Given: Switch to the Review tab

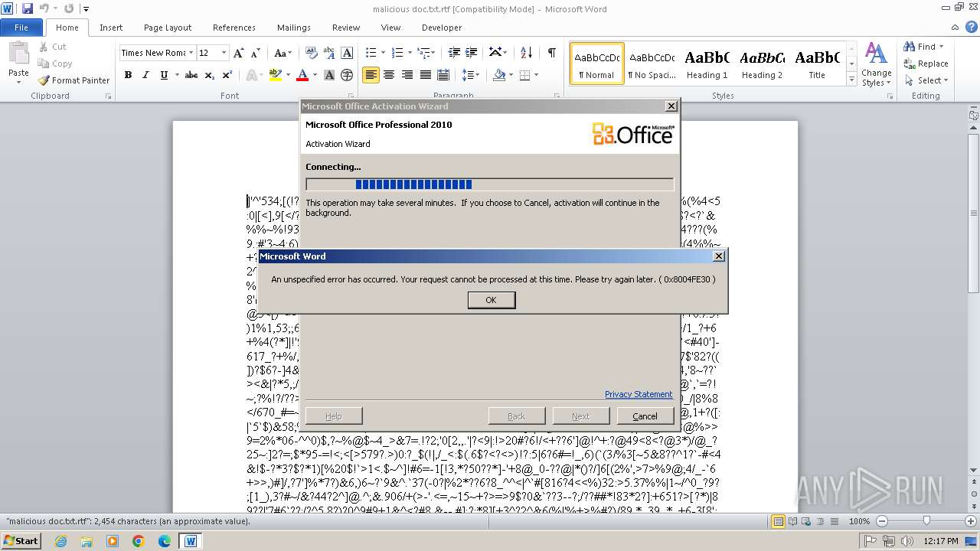Looking at the screenshot, I should pyautogui.click(x=346, y=28).
